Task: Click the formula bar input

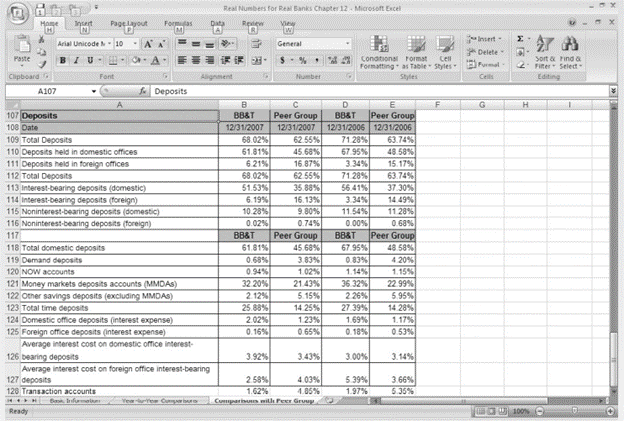Action: pyautogui.click(x=379, y=92)
